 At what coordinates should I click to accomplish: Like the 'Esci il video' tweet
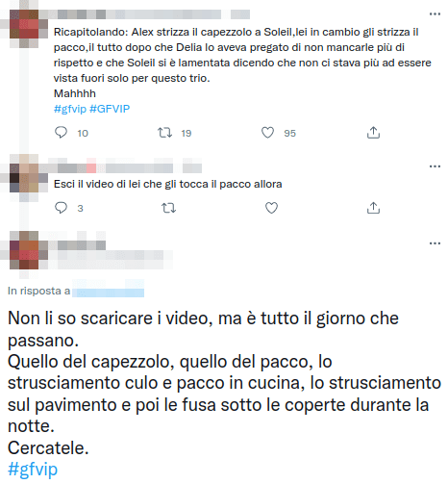tap(271, 208)
